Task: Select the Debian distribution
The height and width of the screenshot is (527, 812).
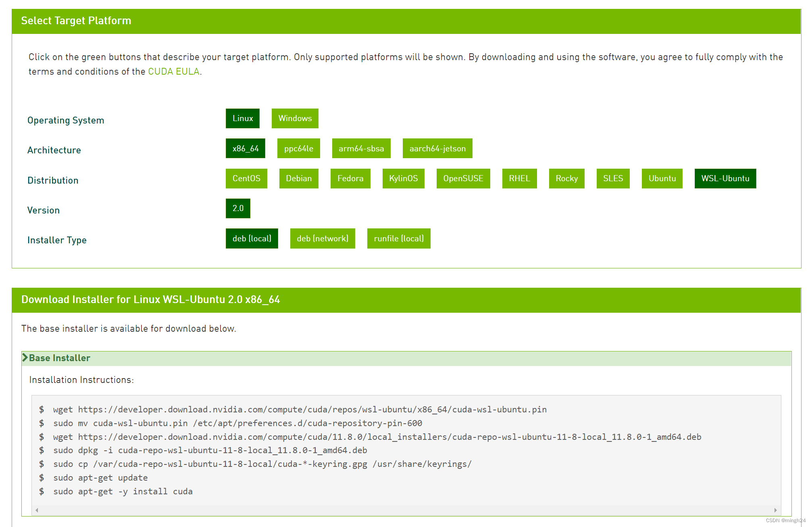Action: click(x=298, y=178)
